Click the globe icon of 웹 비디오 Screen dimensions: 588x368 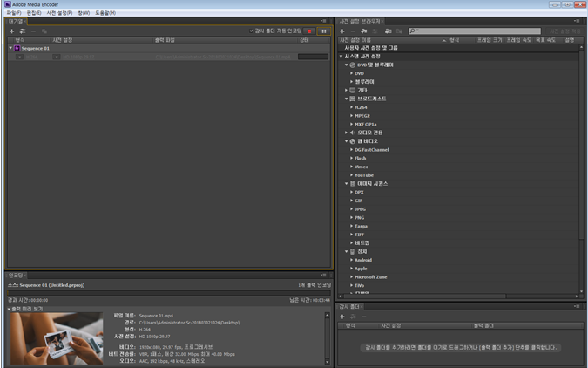tap(353, 141)
